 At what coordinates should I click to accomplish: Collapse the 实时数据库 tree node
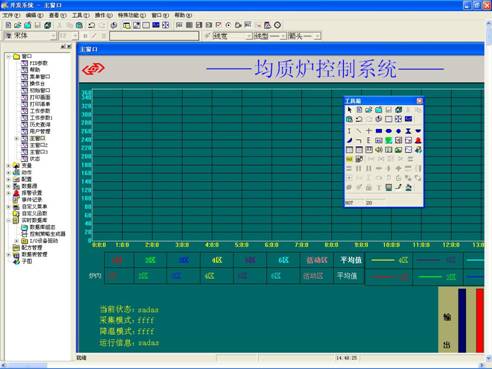pyautogui.click(x=9, y=220)
